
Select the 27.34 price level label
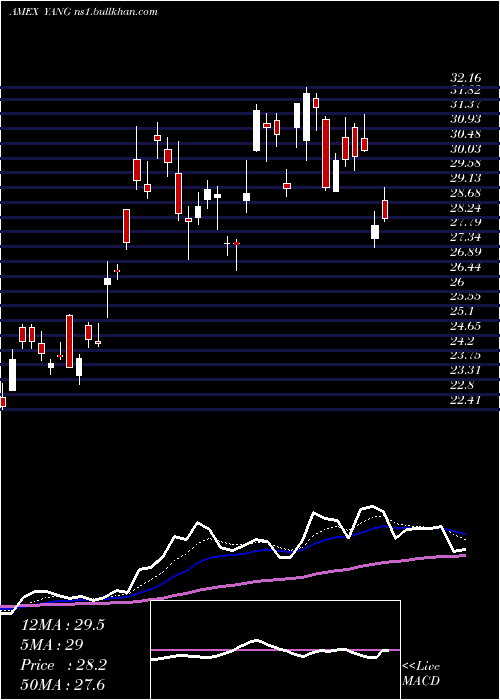point(466,237)
